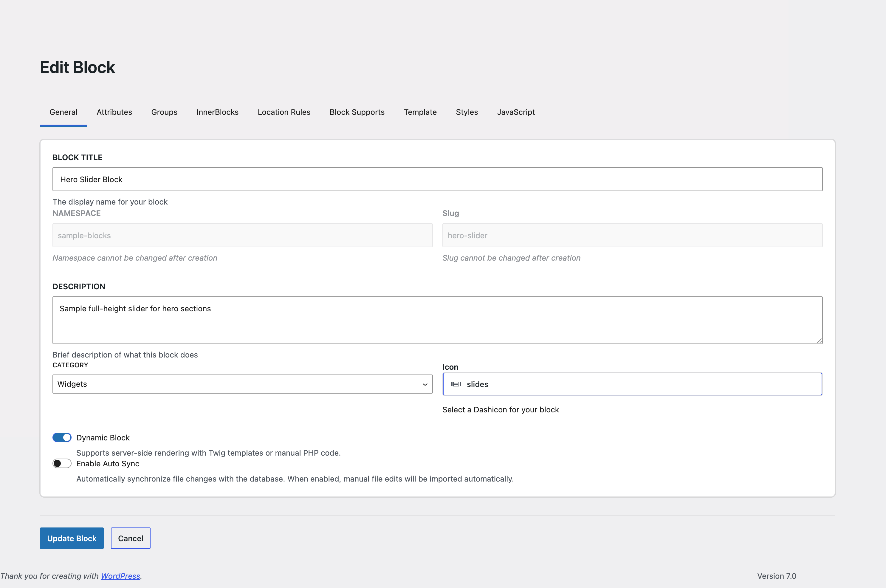The height and width of the screenshot is (588, 886).
Task: Click the Edit Block heading
Action: click(77, 67)
